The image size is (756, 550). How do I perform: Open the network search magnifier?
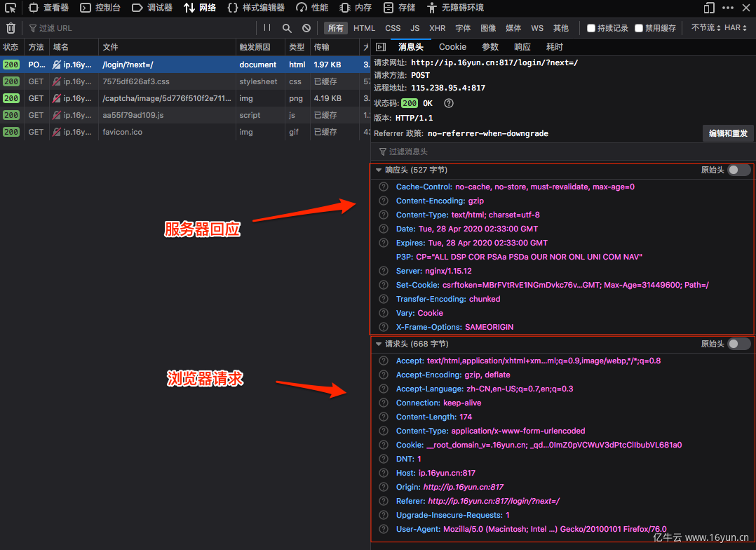pyautogui.click(x=287, y=28)
